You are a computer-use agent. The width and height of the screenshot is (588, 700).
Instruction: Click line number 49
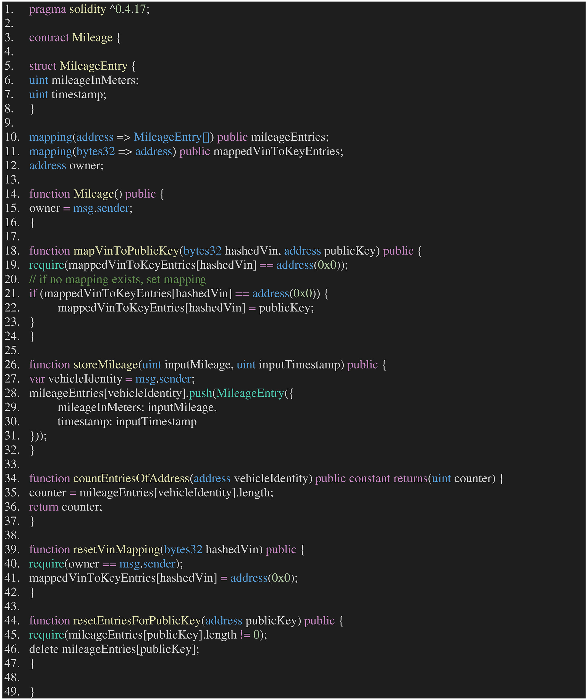point(12,692)
